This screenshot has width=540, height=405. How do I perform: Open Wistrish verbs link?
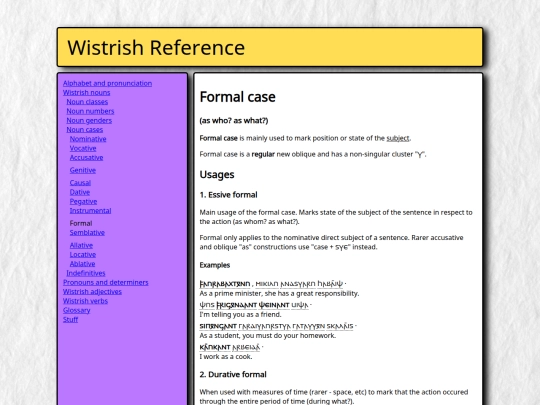point(85,301)
